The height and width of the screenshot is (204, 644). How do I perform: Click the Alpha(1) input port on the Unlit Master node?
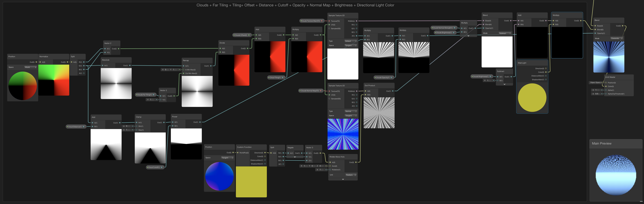(x=606, y=90)
